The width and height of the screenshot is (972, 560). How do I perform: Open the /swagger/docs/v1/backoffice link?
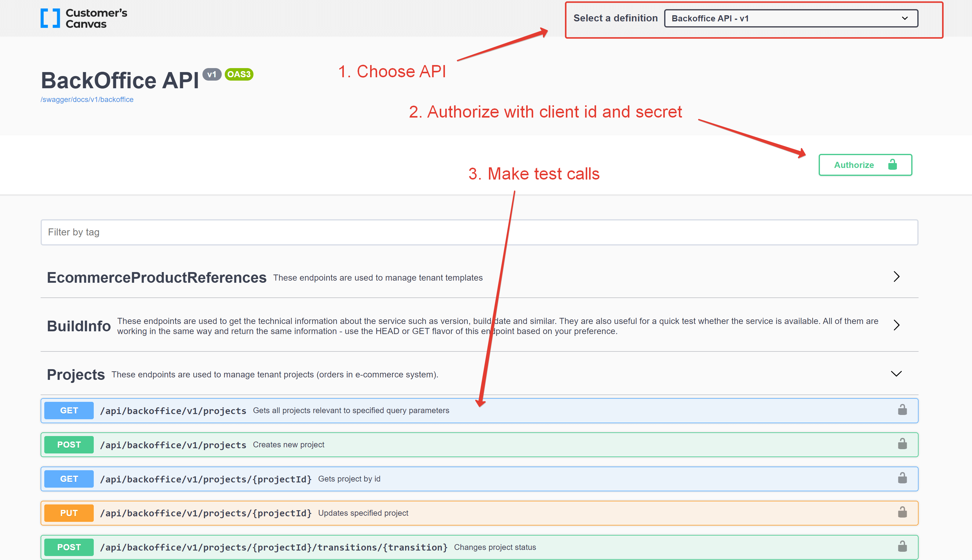tap(87, 100)
